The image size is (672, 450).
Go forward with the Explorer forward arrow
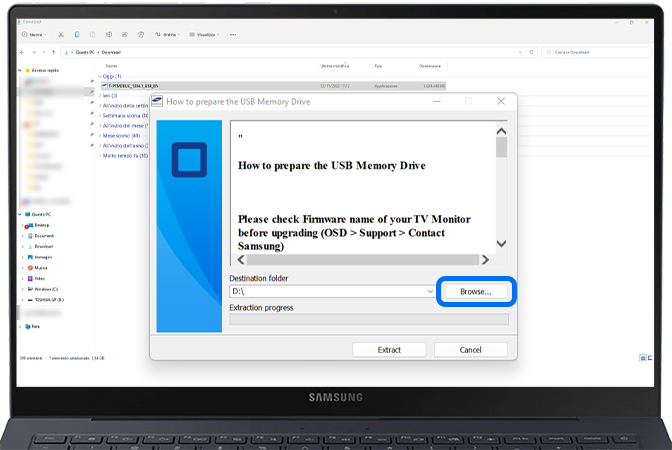coord(34,52)
